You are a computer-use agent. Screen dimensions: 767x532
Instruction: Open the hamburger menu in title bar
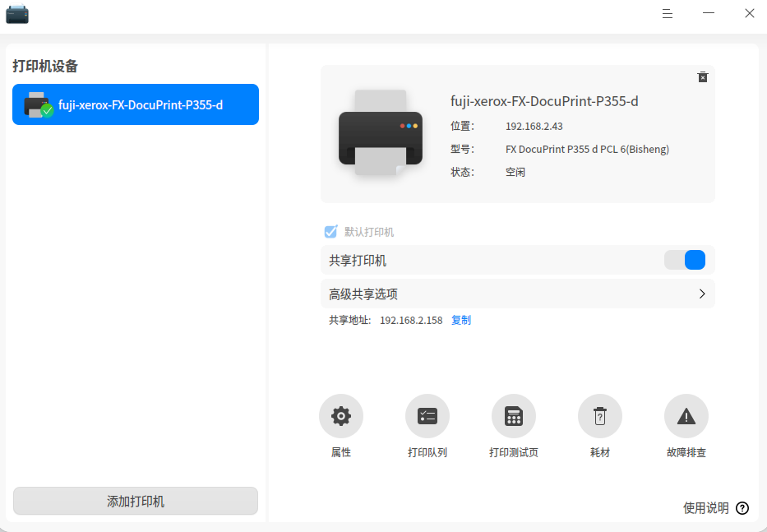(668, 14)
